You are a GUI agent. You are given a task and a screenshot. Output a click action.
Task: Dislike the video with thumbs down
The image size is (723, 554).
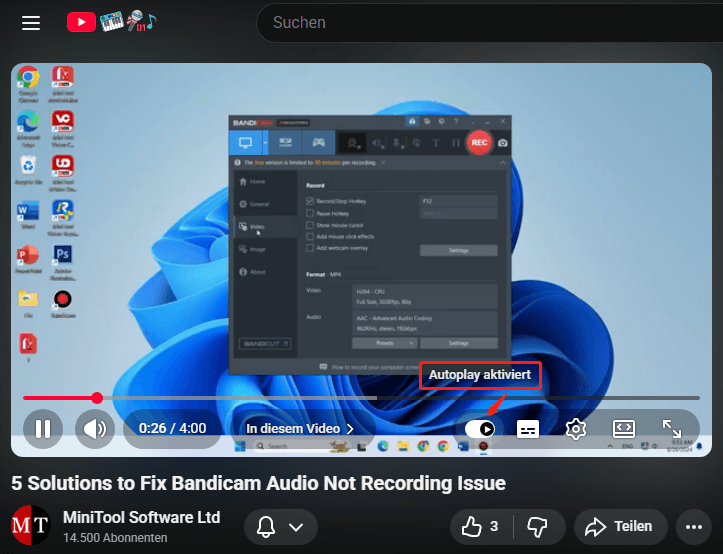coord(537,526)
